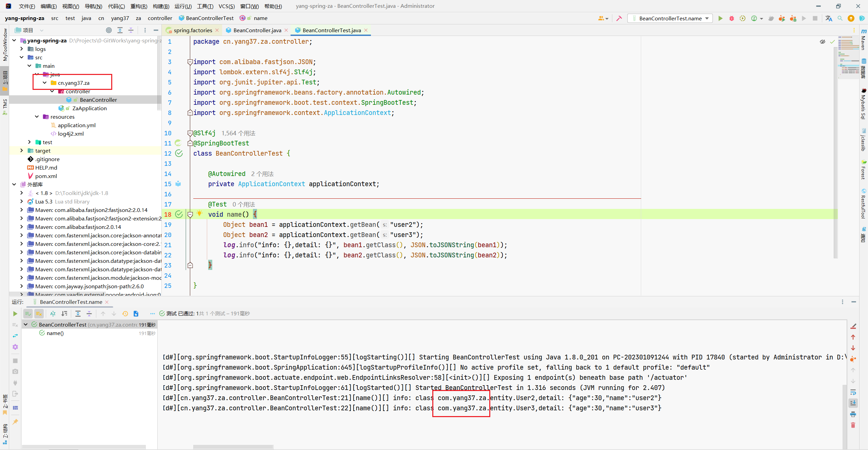Image resolution: width=868 pixels, height=450 pixels.
Task: Toggle show passed tests filter
Action: pos(28,314)
